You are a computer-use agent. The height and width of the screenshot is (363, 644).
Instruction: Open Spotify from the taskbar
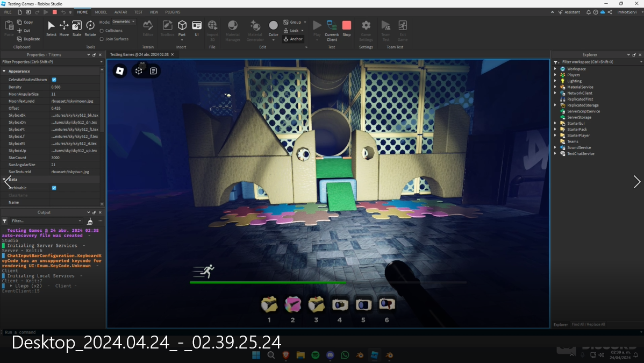[316, 355]
